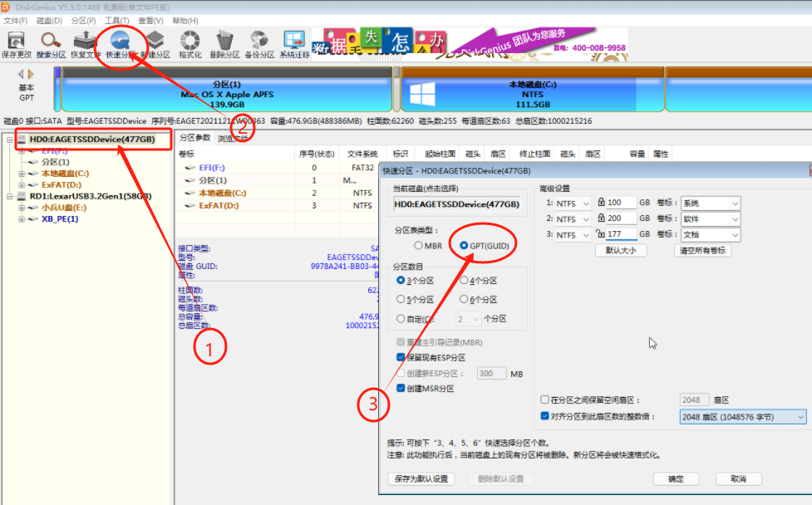Toggle the open lock icon beside 177 GB

pyautogui.click(x=601, y=233)
